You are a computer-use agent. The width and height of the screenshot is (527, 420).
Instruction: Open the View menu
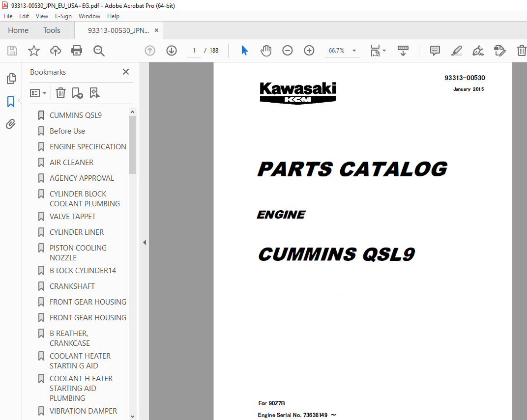pyautogui.click(x=42, y=16)
